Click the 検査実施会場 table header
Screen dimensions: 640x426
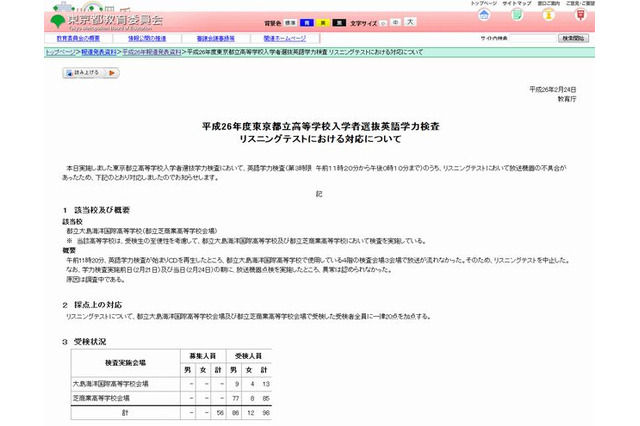(125, 363)
